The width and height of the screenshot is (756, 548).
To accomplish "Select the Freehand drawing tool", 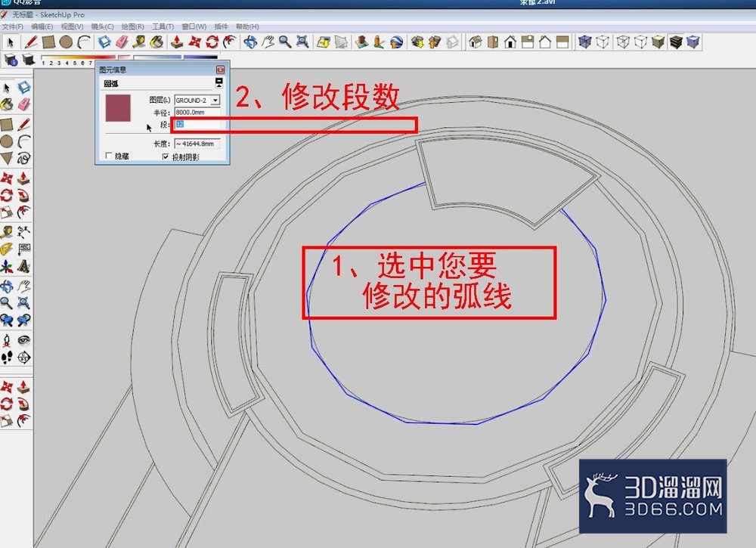I will coord(23,158).
